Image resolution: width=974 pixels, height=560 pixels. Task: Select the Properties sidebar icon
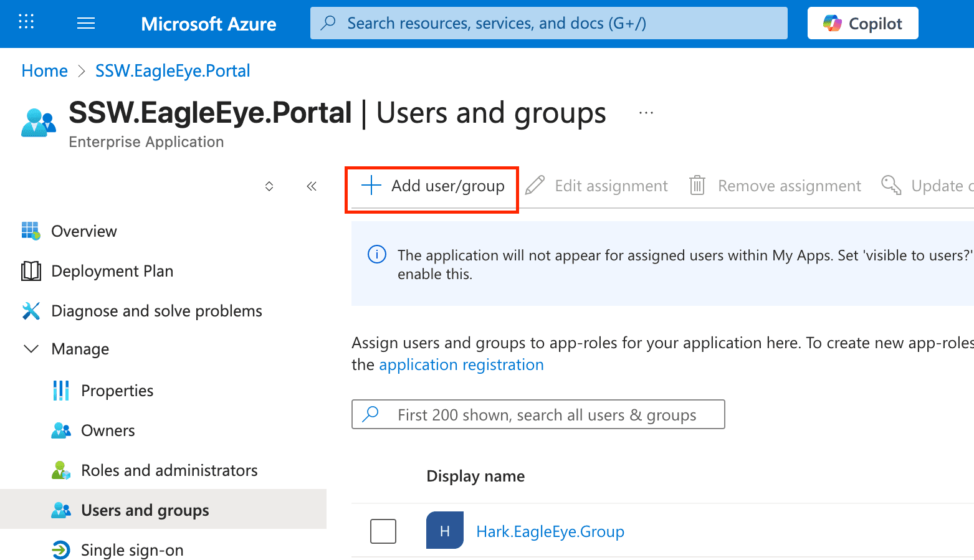point(60,390)
